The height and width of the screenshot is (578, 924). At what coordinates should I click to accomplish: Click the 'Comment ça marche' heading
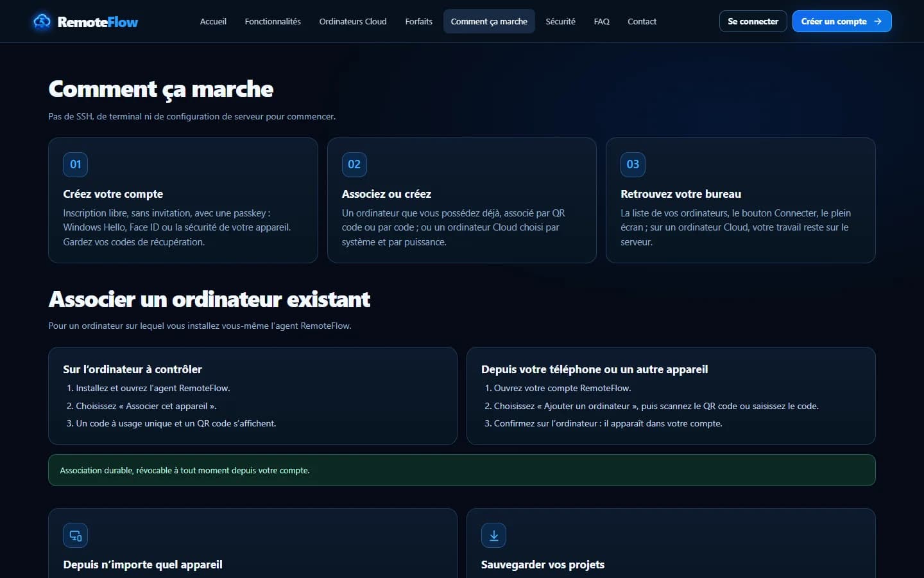(x=161, y=89)
